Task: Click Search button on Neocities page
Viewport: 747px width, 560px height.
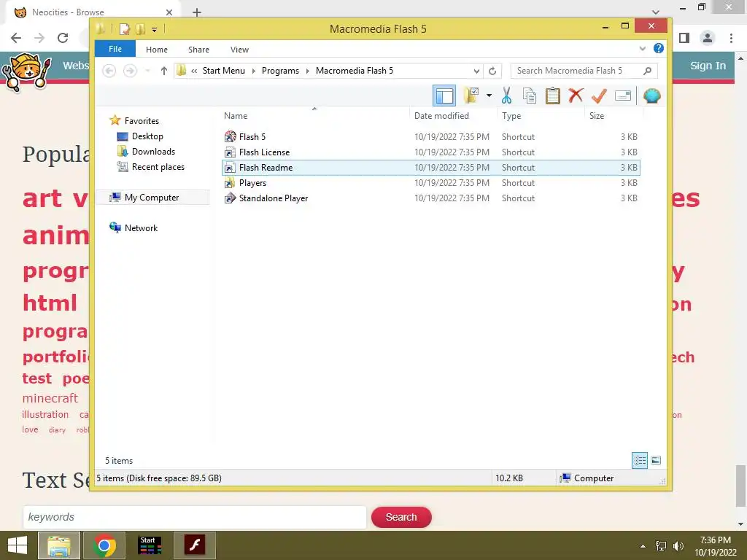Action: (x=401, y=517)
